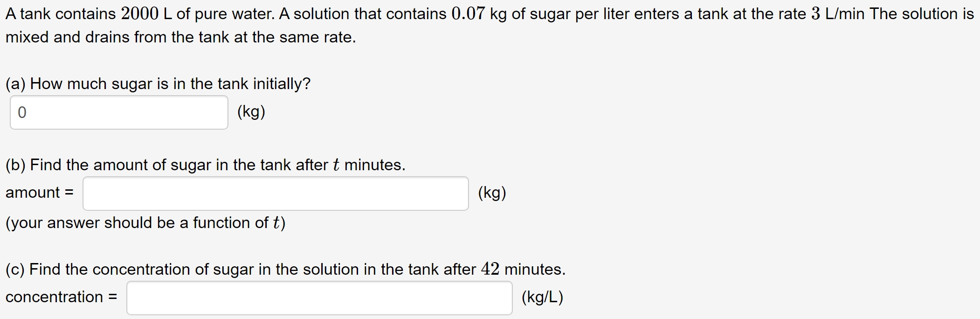Click the answer field for part (a)

pyautogui.click(x=119, y=112)
